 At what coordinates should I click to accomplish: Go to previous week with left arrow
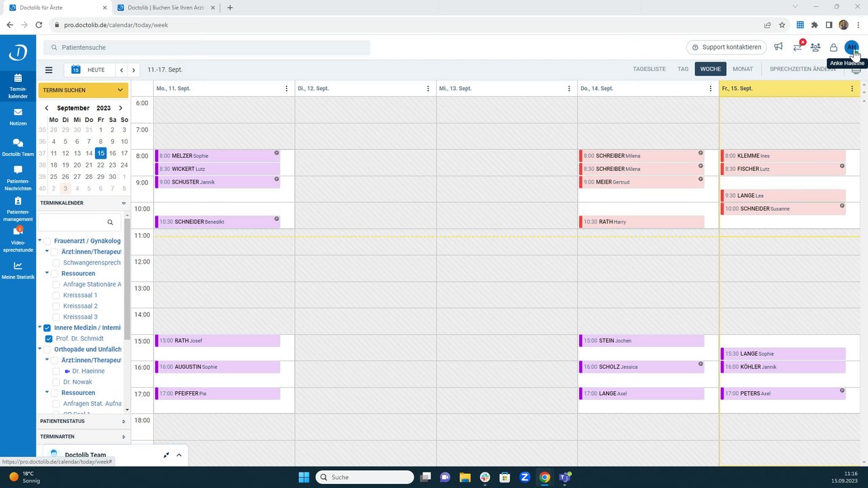pos(121,70)
